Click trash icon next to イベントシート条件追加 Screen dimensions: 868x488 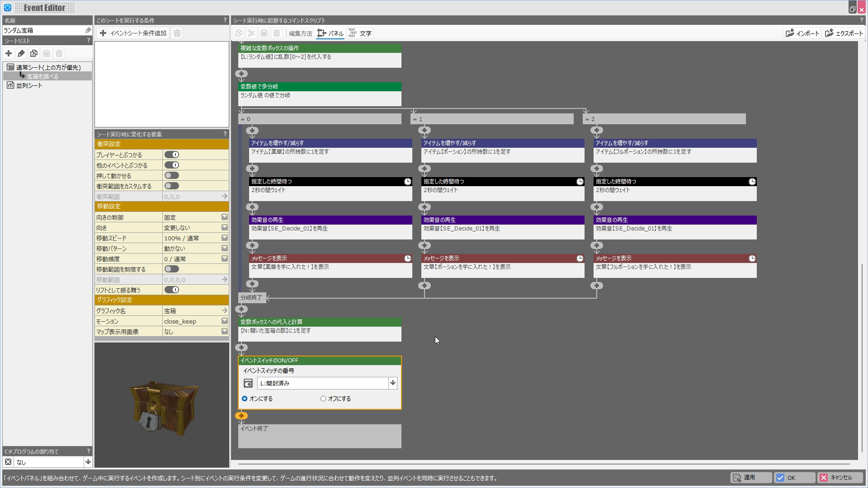click(177, 33)
